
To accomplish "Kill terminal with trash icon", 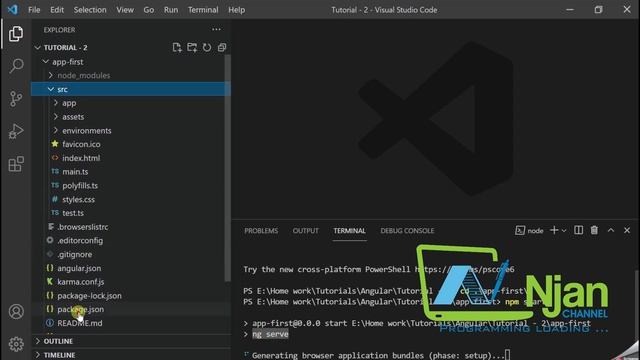I will 594,231.
